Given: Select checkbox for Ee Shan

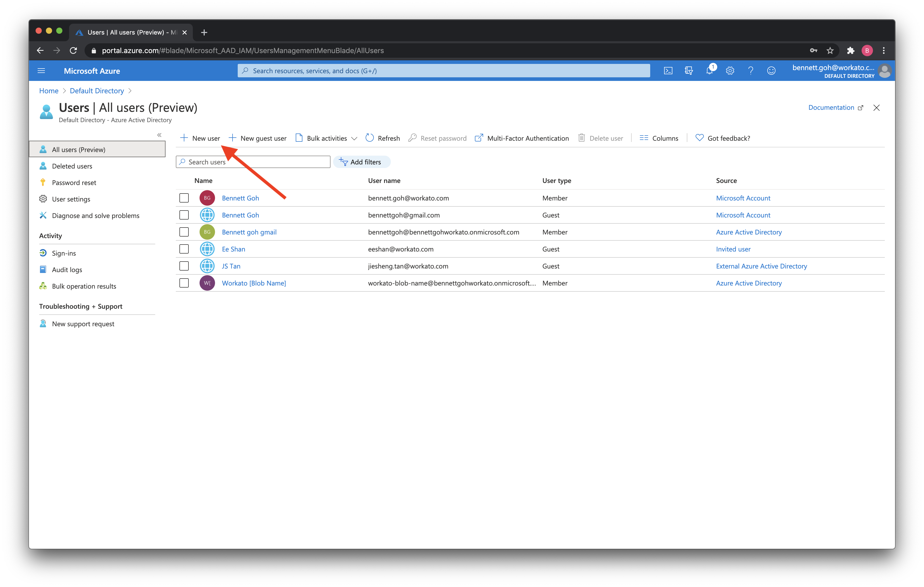Looking at the screenshot, I should click(x=184, y=249).
